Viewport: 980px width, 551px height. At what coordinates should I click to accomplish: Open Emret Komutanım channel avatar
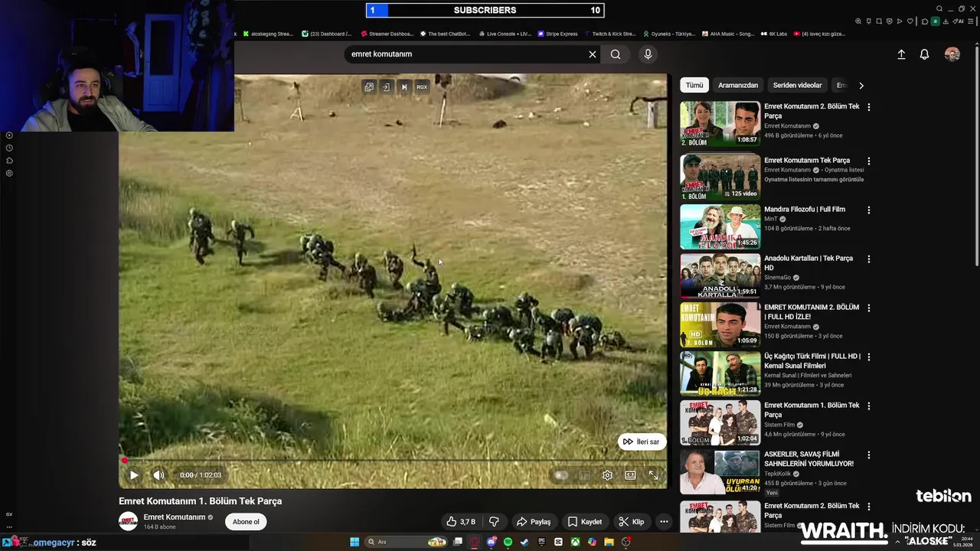(128, 521)
